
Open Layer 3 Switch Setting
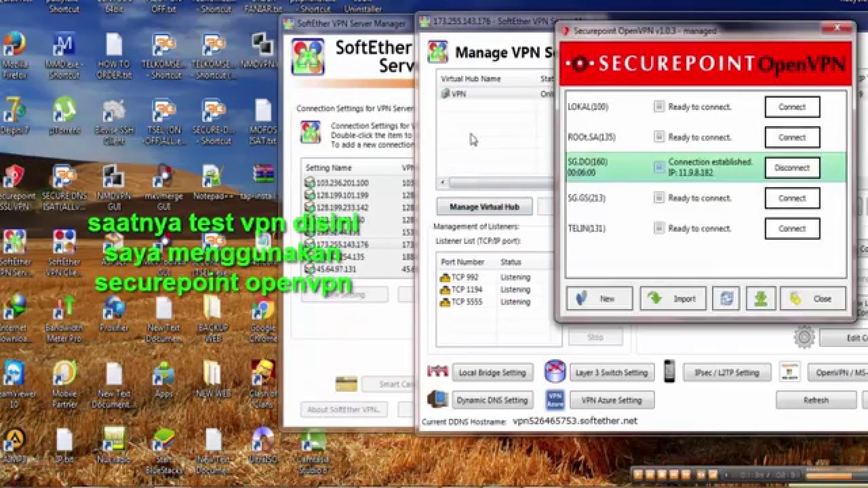coord(612,372)
